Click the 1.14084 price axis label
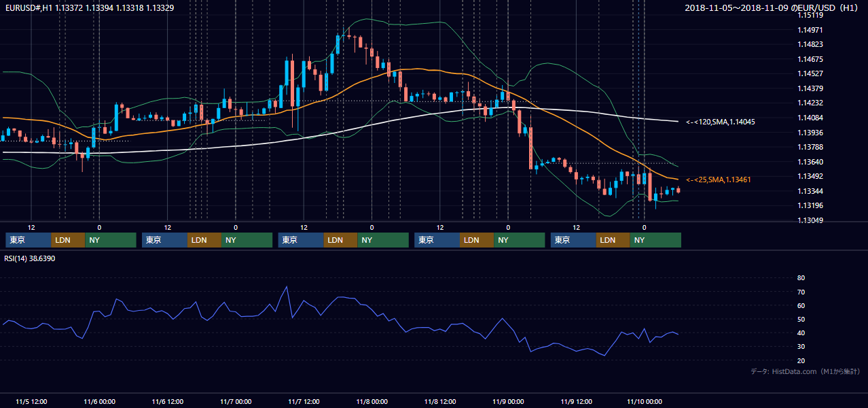Screen dimensions: 868x408 tap(810, 118)
